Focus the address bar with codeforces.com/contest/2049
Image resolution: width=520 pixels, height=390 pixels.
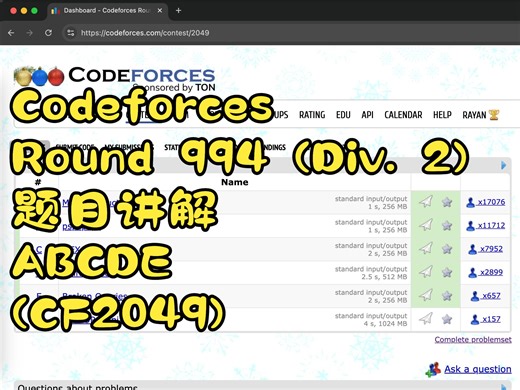point(145,33)
